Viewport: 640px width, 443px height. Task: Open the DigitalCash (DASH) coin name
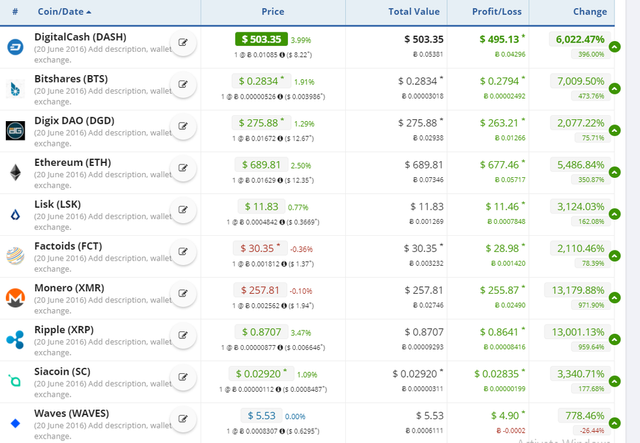tap(80, 37)
